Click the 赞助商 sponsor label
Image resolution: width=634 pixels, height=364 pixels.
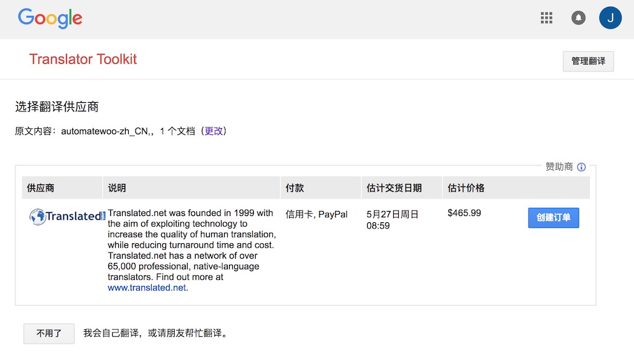(558, 167)
